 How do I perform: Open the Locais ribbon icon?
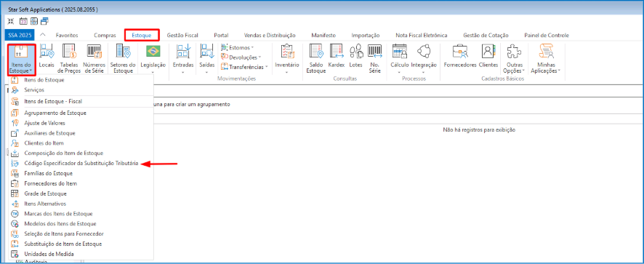[46, 56]
